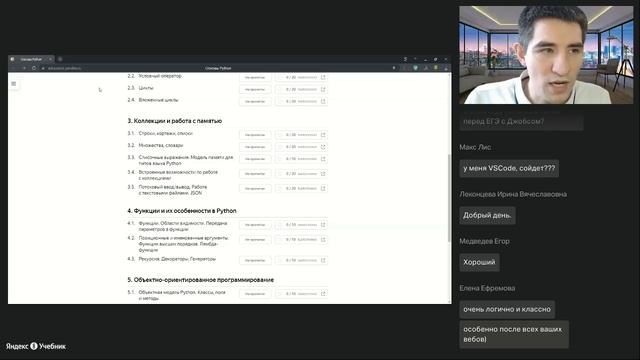Click read-status button for lesson 4.3
Viewport: 640px width, 360px height.
(255, 260)
